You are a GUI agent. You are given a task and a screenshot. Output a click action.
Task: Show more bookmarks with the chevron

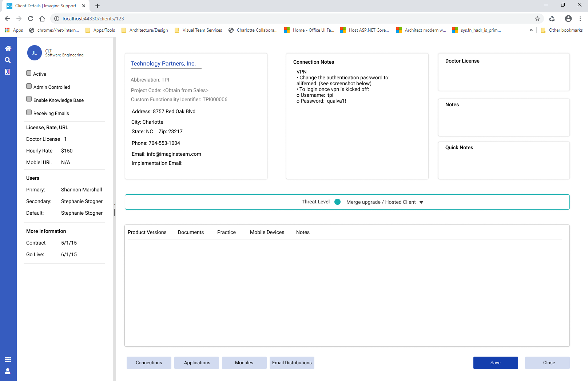(x=531, y=30)
